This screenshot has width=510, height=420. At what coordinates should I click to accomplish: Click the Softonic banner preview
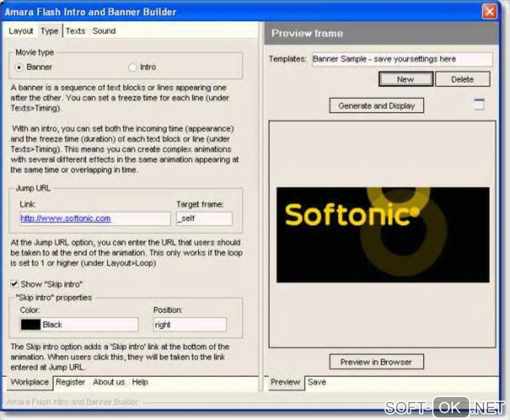(383, 234)
